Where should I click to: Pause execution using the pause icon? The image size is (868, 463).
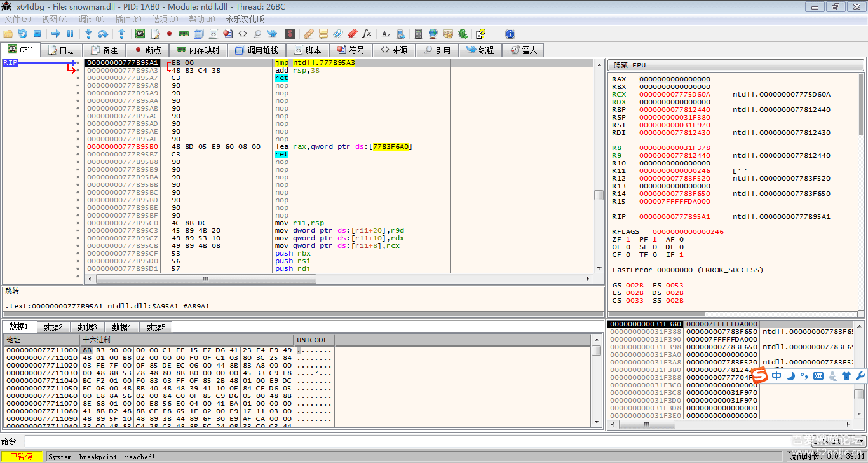click(x=70, y=34)
